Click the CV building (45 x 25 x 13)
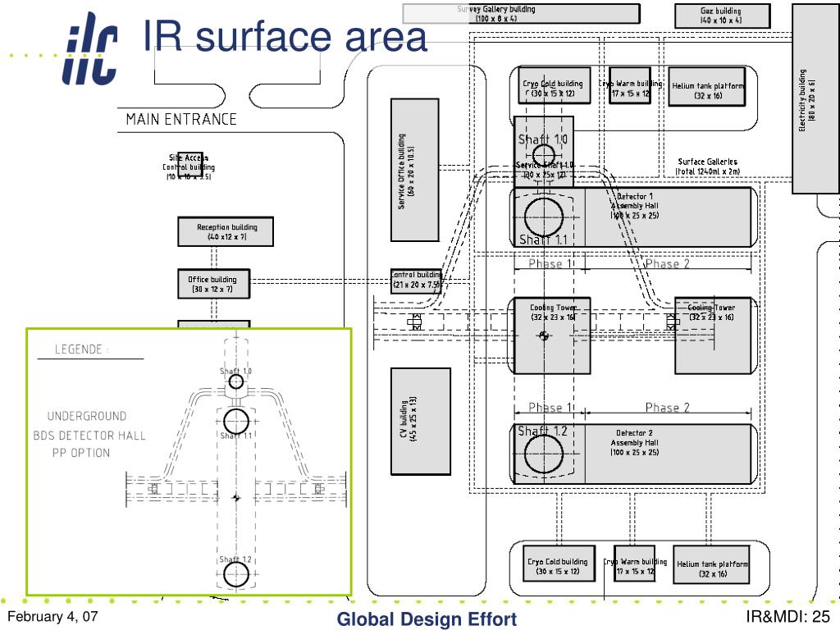 pos(421,421)
